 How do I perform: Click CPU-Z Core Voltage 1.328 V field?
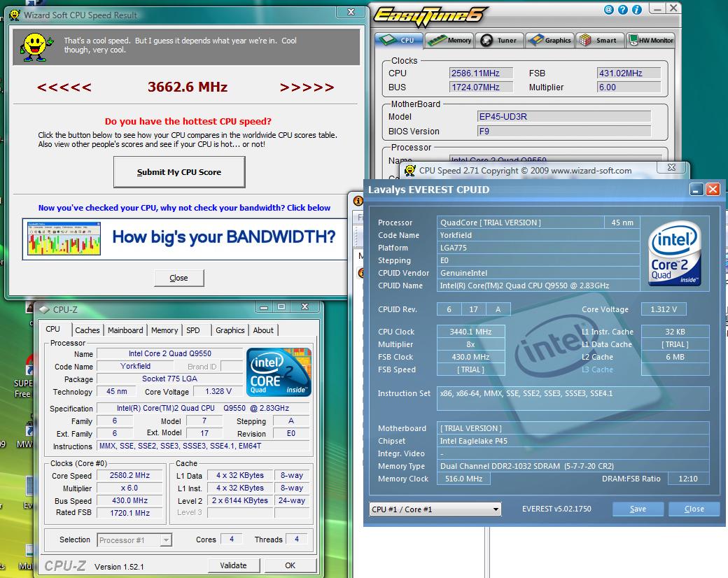(x=218, y=391)
